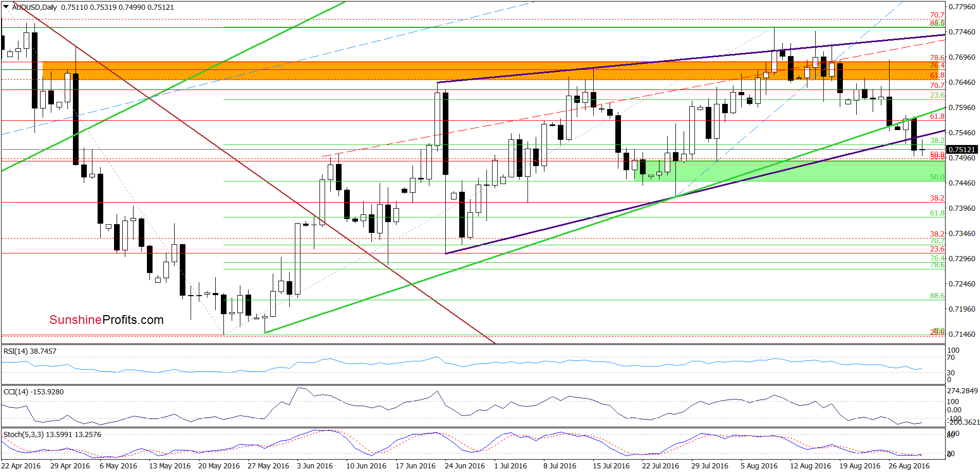Click the 26 Aug 2016 date label
The image size is (980, 473).
909,466
